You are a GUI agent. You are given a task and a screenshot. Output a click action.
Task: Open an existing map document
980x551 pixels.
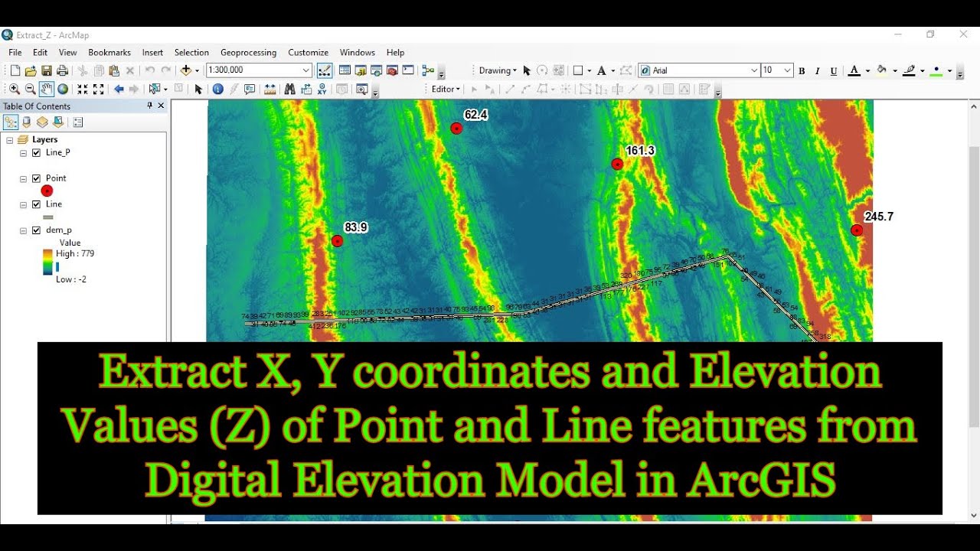point(31,70)
